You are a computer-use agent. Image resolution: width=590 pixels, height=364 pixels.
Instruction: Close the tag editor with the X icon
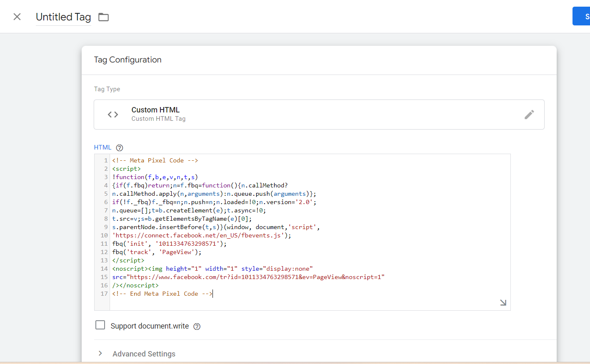click(x=17, y=17)
